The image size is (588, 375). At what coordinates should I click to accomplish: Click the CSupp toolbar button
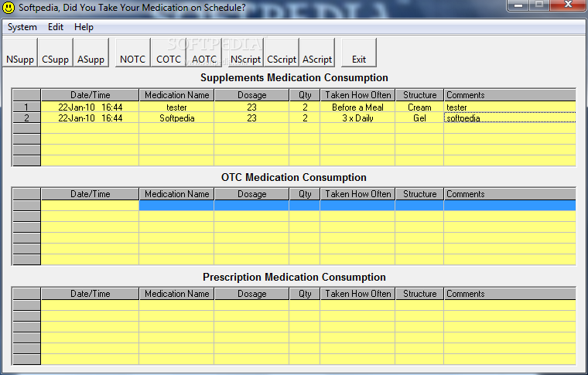(55, 53)
